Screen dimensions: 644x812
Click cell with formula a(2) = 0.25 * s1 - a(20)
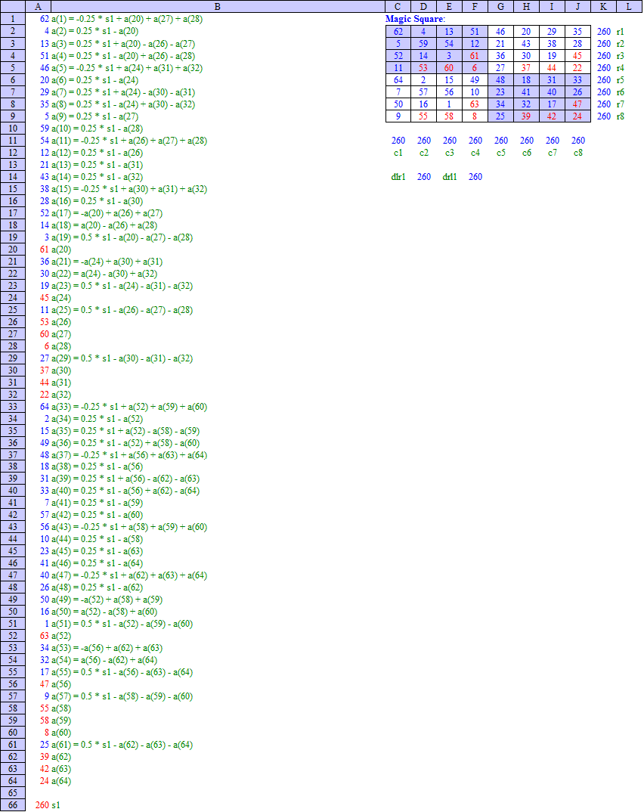click(94, 31)
